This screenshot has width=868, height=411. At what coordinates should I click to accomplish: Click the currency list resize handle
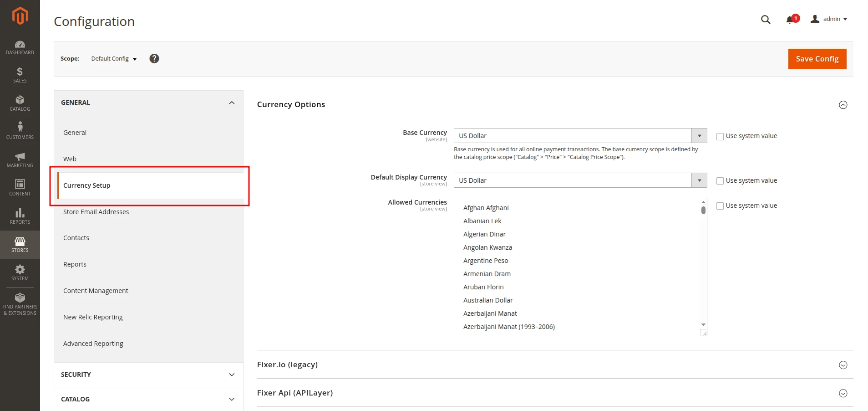[704, 333]
